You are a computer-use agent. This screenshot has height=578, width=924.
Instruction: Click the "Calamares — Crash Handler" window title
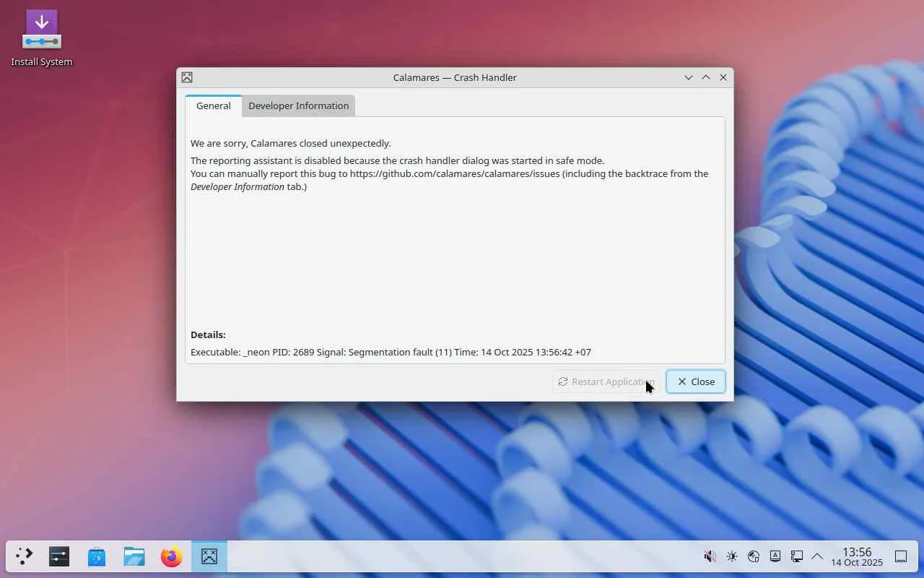point(455,77)
